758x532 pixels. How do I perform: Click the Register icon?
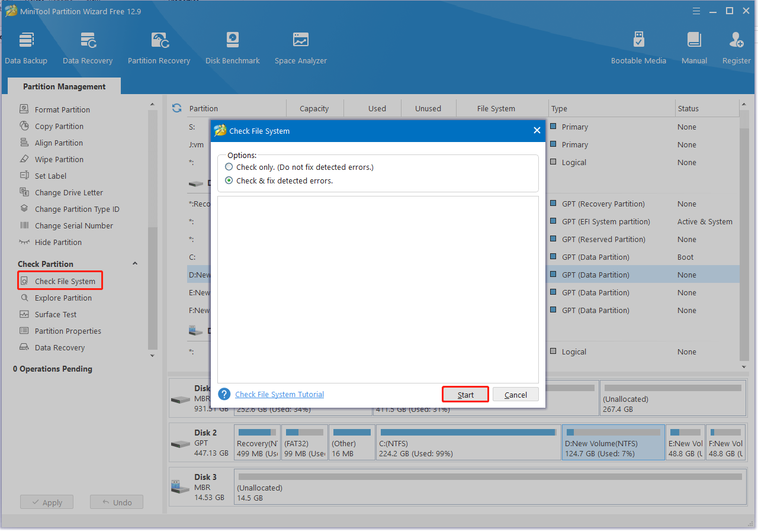(x=736, y=49)
